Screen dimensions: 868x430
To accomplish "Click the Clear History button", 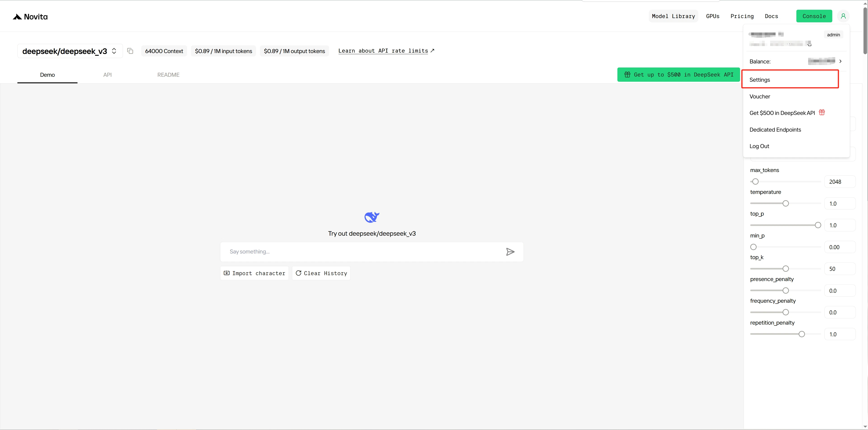I will 321,273.
